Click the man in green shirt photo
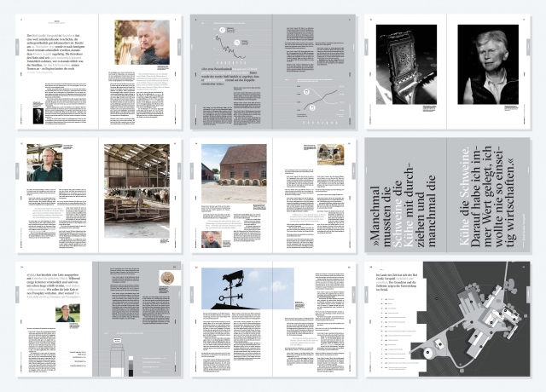Screen dimensions: 546x392 point(48,162)
